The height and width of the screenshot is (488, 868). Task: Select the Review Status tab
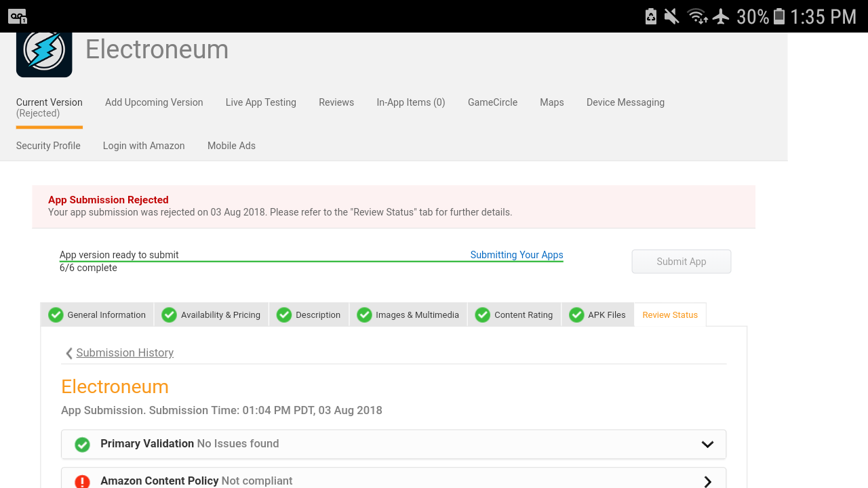(670, 314)
